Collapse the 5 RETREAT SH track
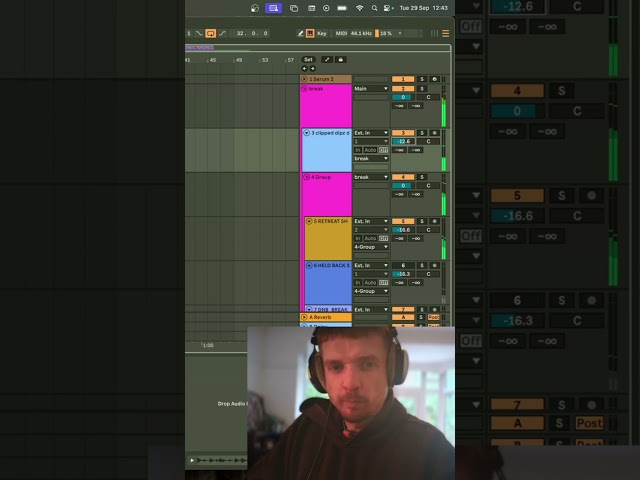 (x=309, y=221)
